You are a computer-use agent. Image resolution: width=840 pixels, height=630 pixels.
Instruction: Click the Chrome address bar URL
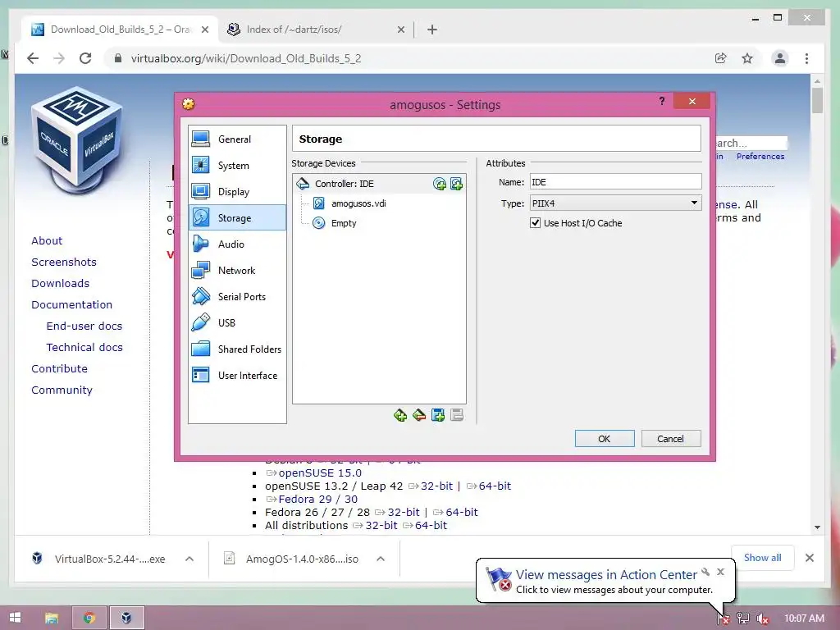(x=246, y=58)
